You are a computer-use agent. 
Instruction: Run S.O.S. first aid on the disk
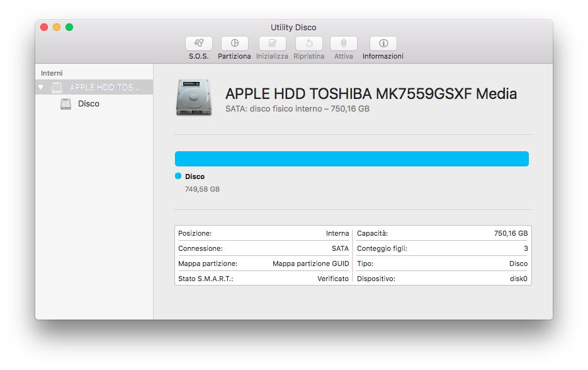[199, 43]
